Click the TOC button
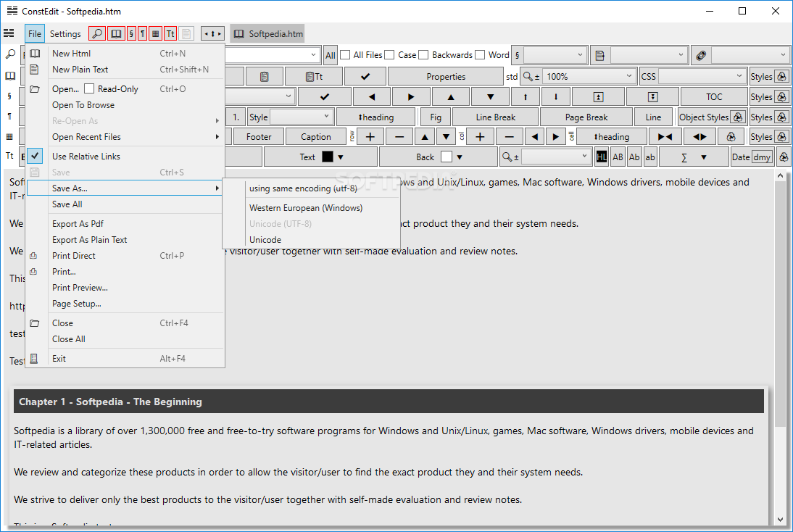 coord(713,96)
